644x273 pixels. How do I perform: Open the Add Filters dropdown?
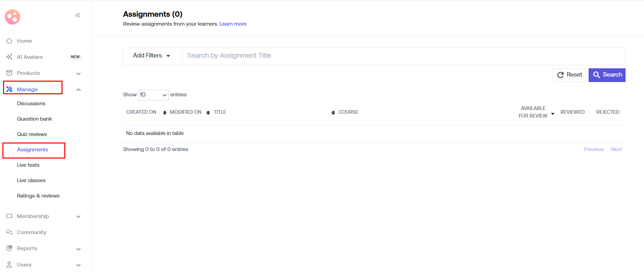click(x=152, y=56)
